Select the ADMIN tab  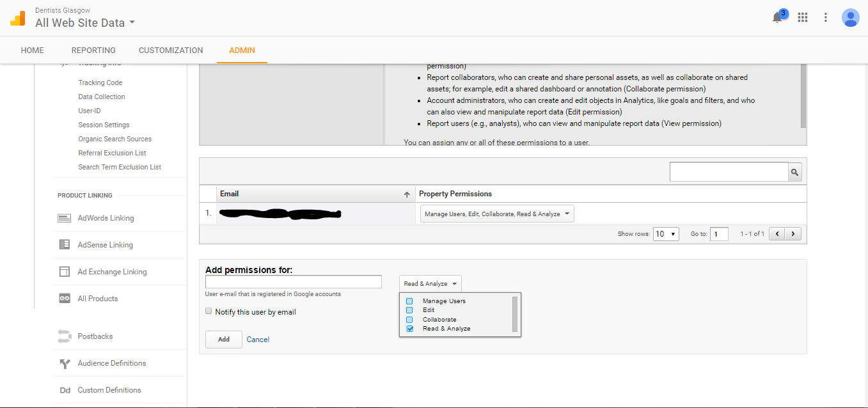click(242, 51)
